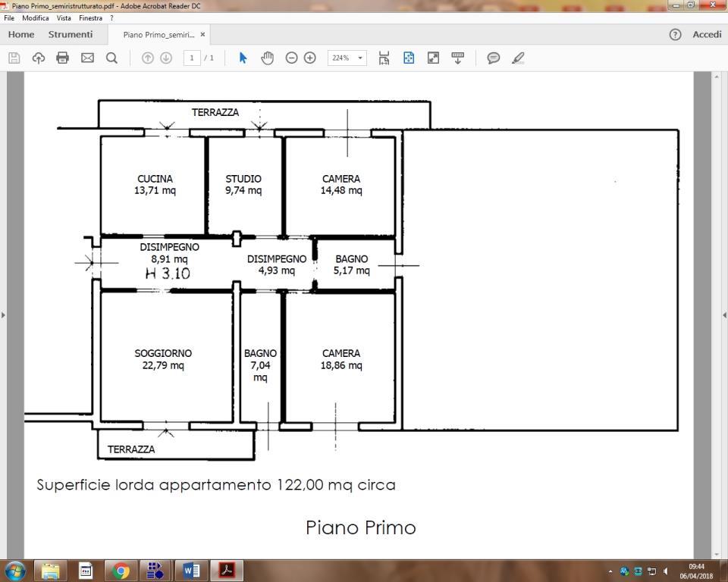
Task: Click the zoom in plus button
Action: (x=309, y=58)
